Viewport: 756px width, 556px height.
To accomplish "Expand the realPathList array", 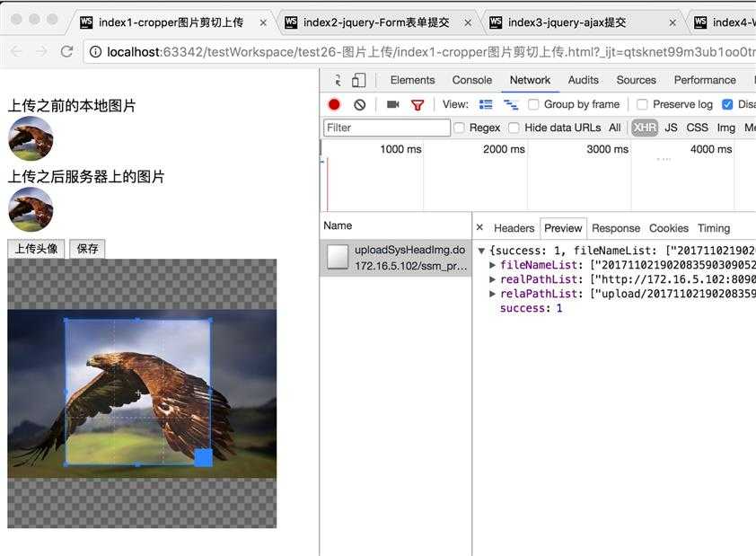I will [x=492, y=279].
